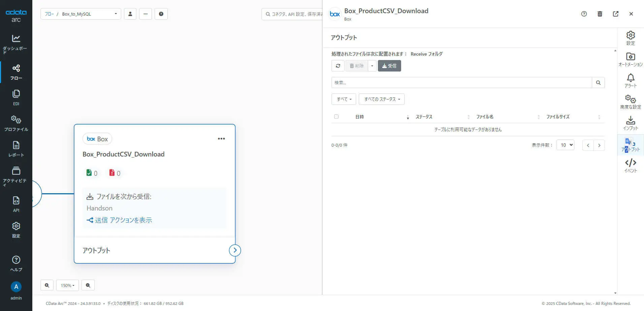Click the question mark help button in flow toolbar
The image size is (644, 311).
tap(161, 14)
